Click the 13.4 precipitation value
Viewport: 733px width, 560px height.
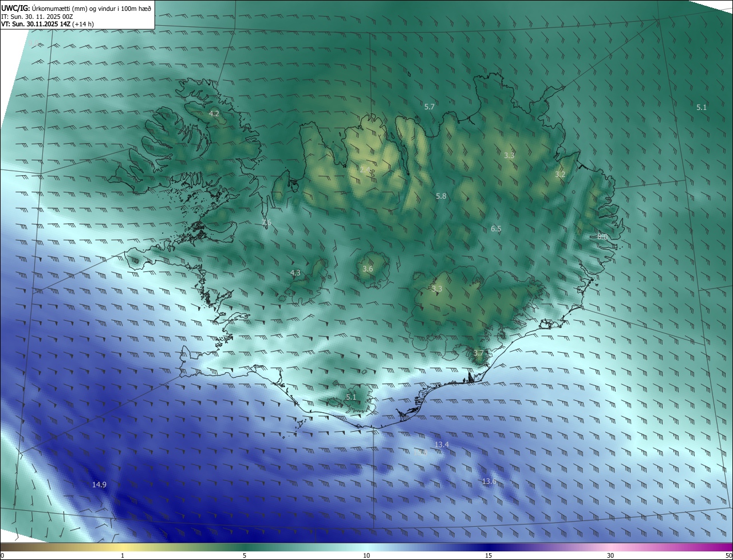coord(442,444)
